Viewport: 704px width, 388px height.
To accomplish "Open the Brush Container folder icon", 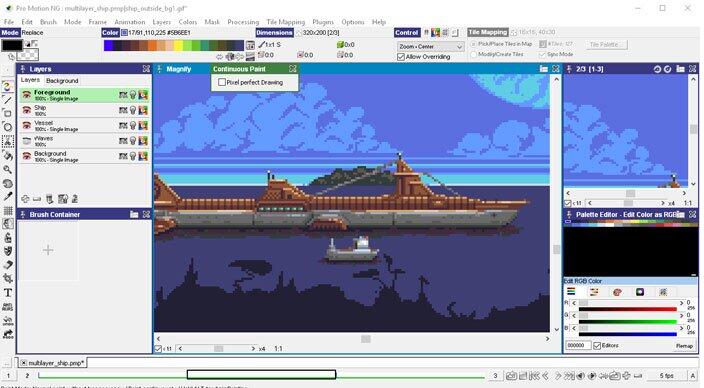I will pos(134,215).
